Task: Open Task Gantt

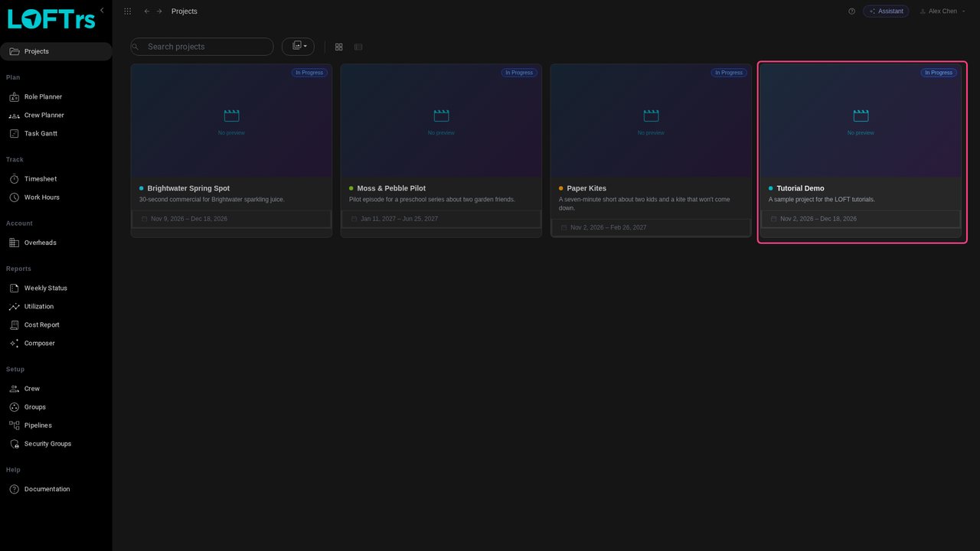Action: (56, 134)
